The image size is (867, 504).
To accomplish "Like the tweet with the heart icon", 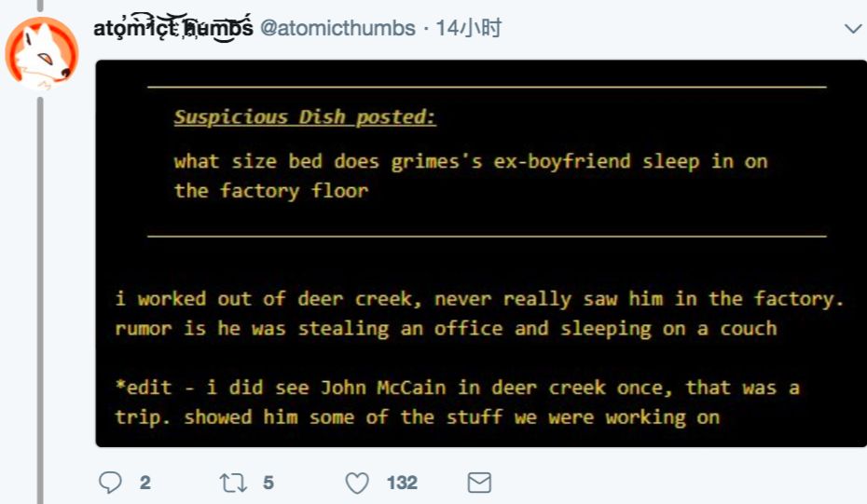I will point(357,483).
